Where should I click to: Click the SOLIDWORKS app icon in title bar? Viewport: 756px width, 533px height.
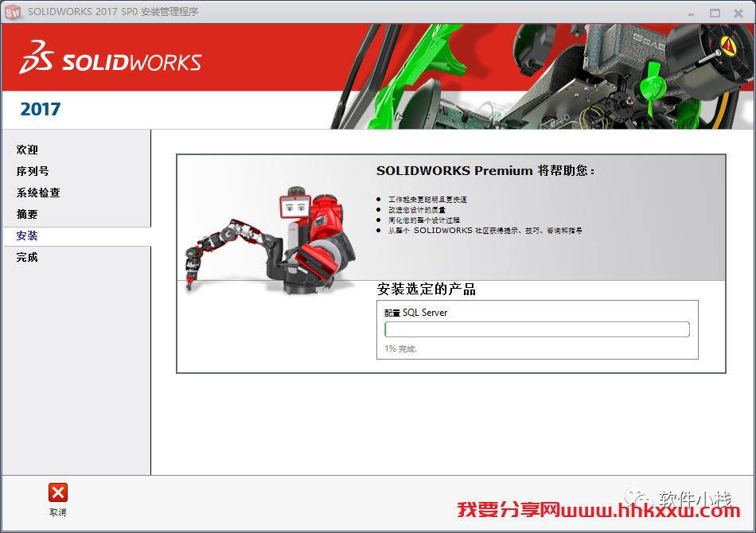point(13,12)
